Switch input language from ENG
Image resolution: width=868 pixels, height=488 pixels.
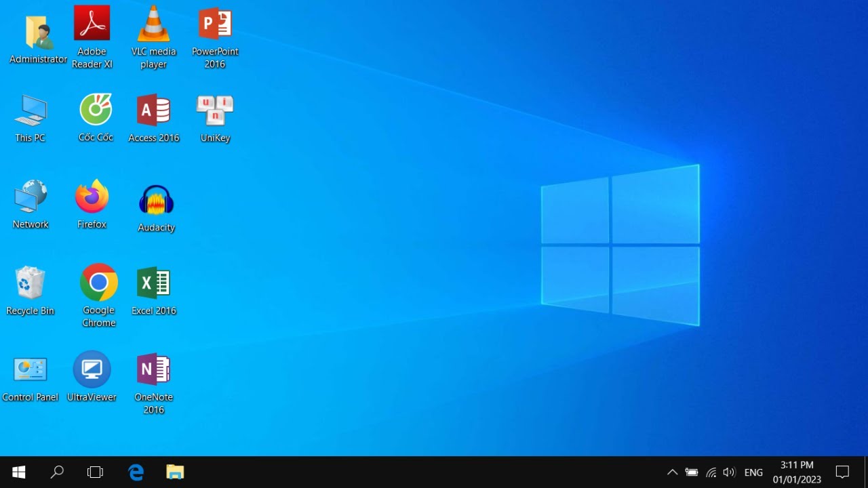pyautogui.click(x=753, y=472)
